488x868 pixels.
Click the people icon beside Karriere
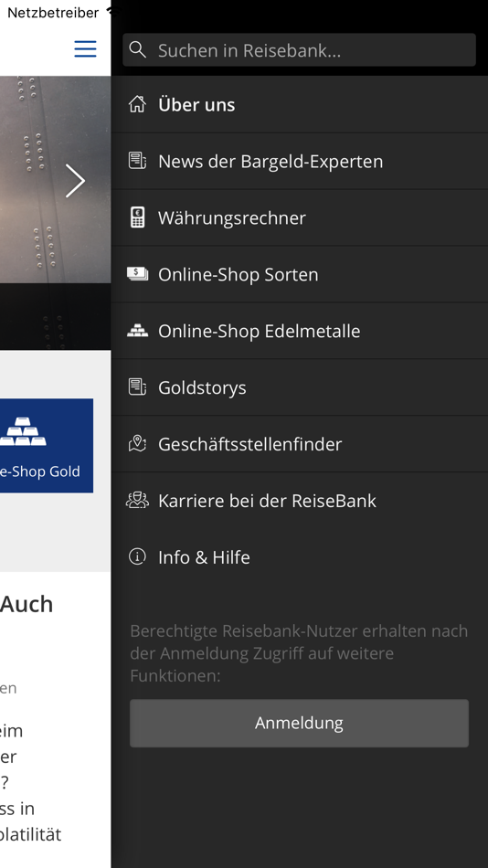click(x=137, y=500)
